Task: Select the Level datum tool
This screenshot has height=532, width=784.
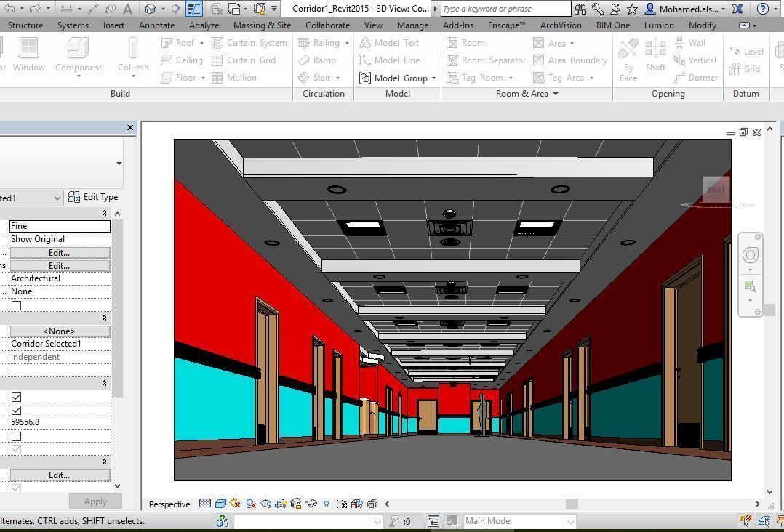Action: (x=746, y=51)
